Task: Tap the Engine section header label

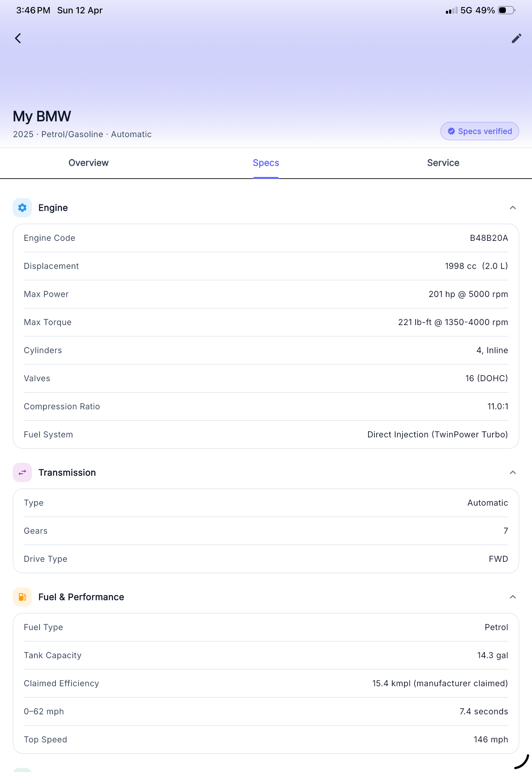Action: point(53,208)
